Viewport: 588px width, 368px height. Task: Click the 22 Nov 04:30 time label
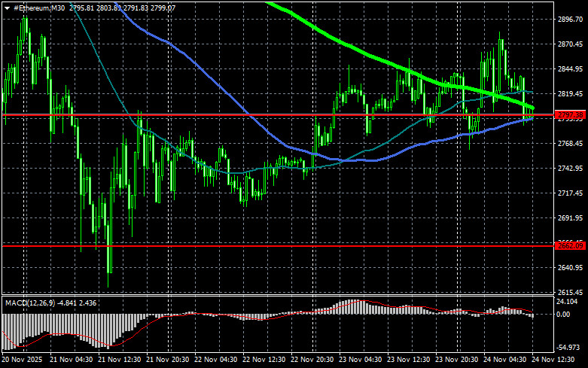[x=215, y=360]
